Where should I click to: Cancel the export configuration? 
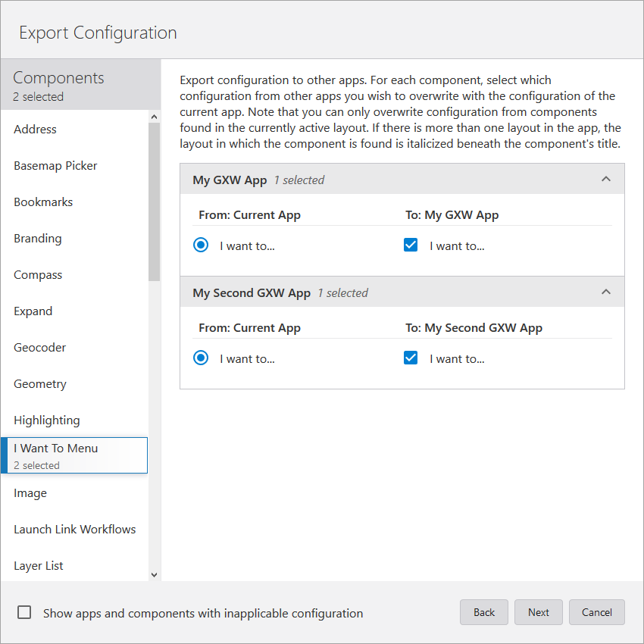596,612
